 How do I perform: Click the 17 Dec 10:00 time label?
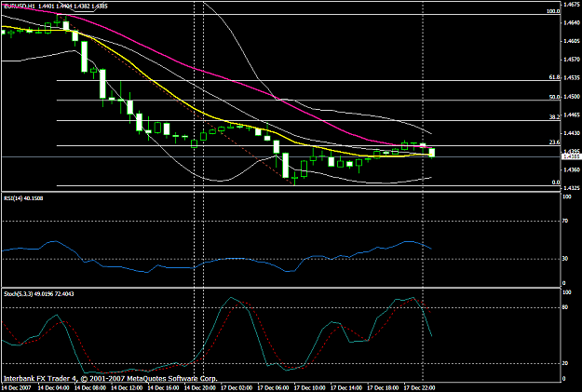click(309, 387)
